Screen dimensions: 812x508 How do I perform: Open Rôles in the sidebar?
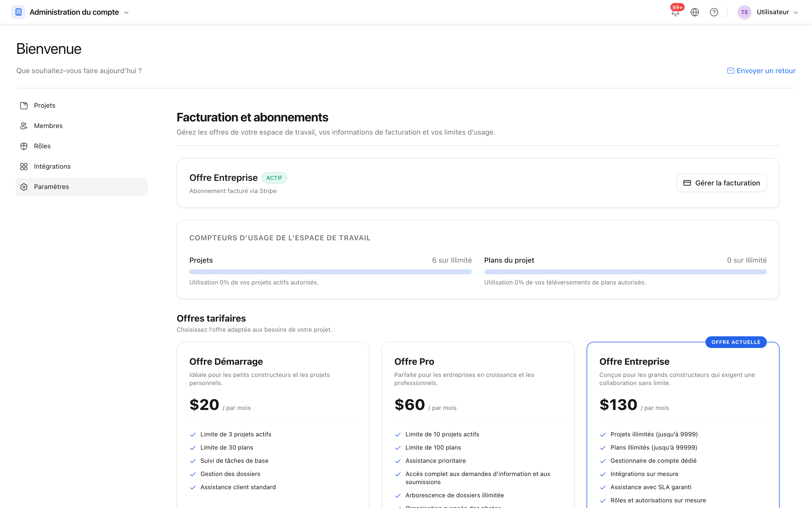[81, 146]
